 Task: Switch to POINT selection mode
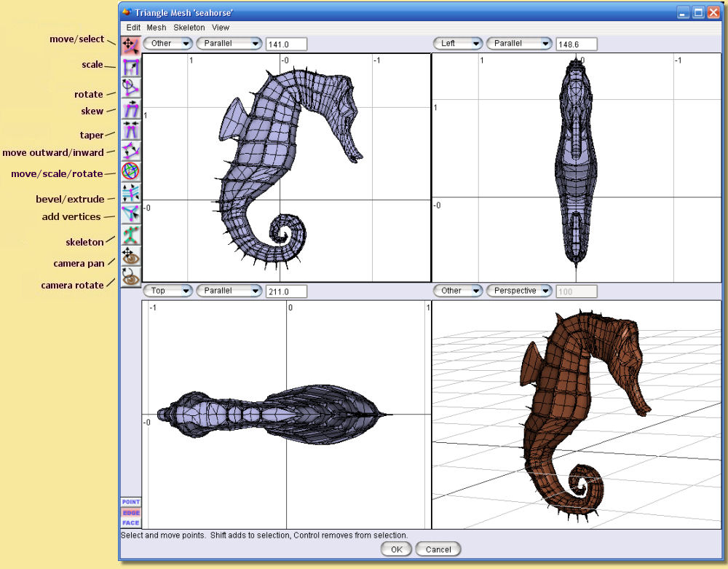tap(131, 502)
